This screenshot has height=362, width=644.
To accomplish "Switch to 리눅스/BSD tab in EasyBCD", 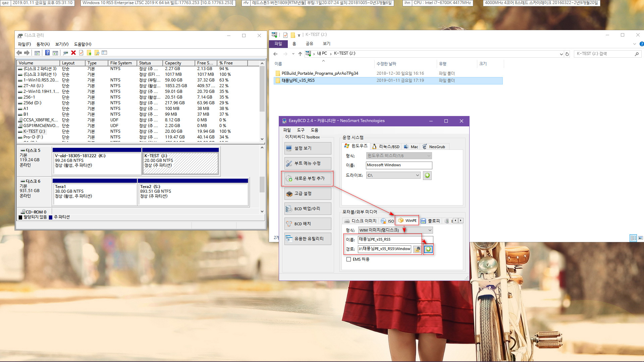I will pyautogui.click(x=386, y=146).
